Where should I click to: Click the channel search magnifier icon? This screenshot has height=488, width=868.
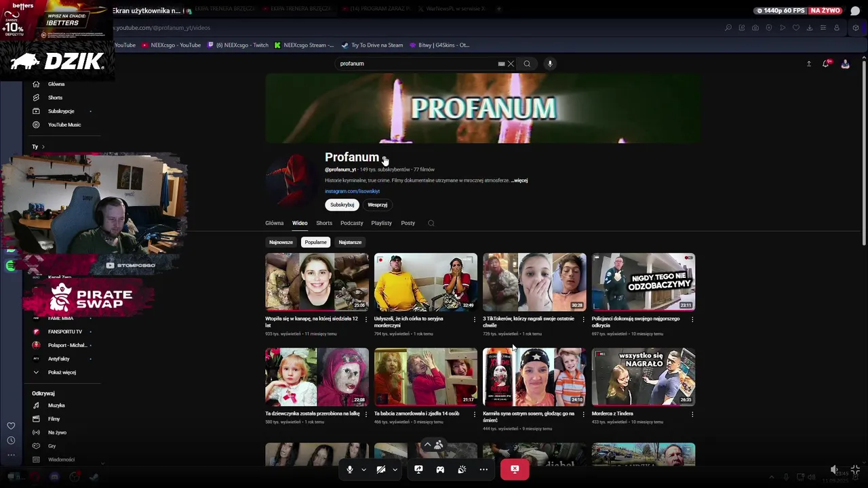(x=431, y=223)
